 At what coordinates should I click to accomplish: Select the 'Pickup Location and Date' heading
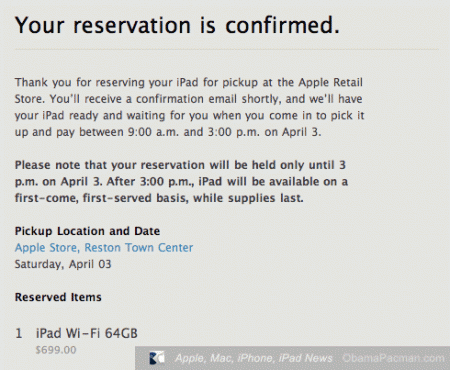click(x=87, y=231)
